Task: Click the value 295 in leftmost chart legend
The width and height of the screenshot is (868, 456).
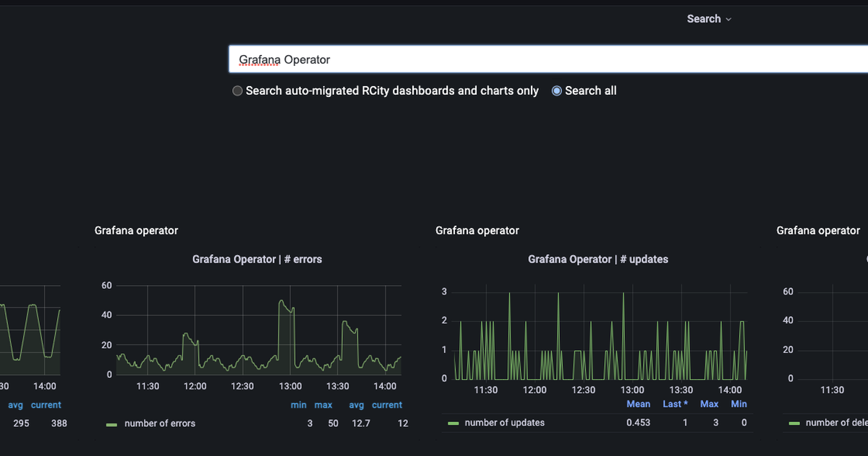Action: [x=21, y=423]
